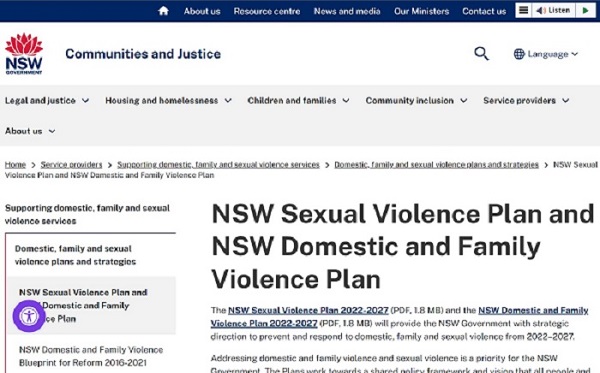Click the page heading NSW Sexual Violence Plan
The image size is (600, 373).
[x=403, y=246]
